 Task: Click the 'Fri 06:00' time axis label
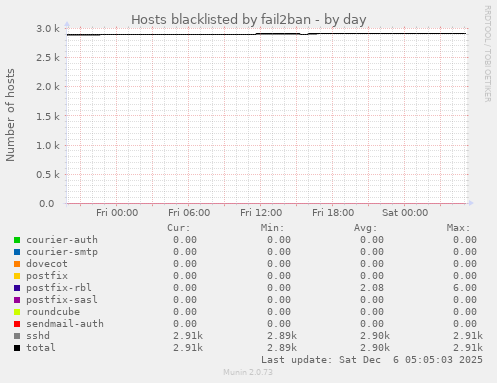pyautogui.click(x=189, y=213)
